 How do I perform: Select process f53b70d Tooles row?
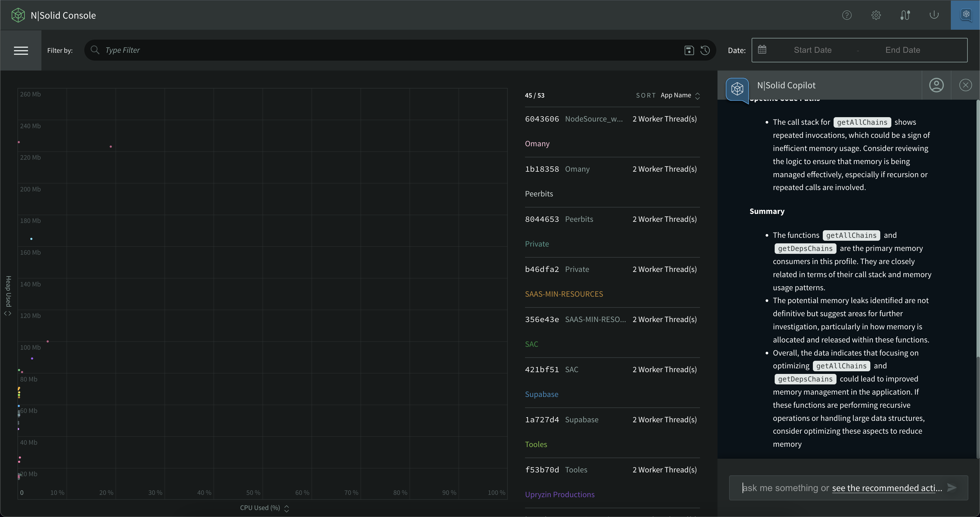point(612,470)
